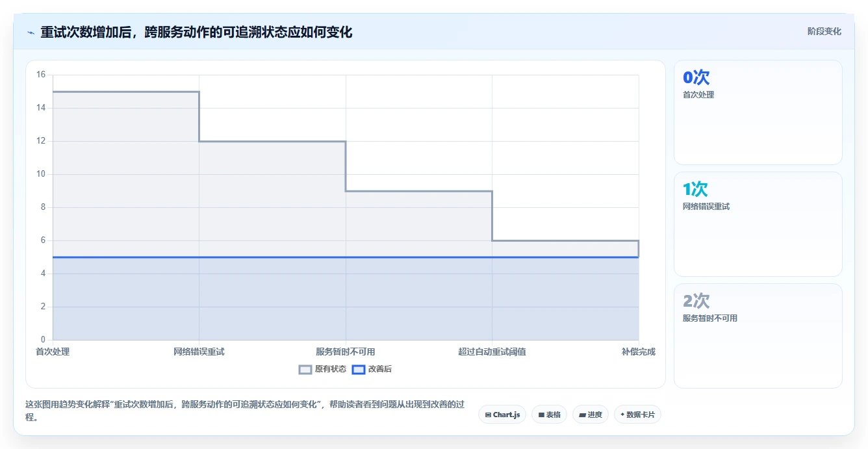Viewport: 868px width, 449px height.
Task: Click the 阶段变化 label in header
Action: coord(824,31)
